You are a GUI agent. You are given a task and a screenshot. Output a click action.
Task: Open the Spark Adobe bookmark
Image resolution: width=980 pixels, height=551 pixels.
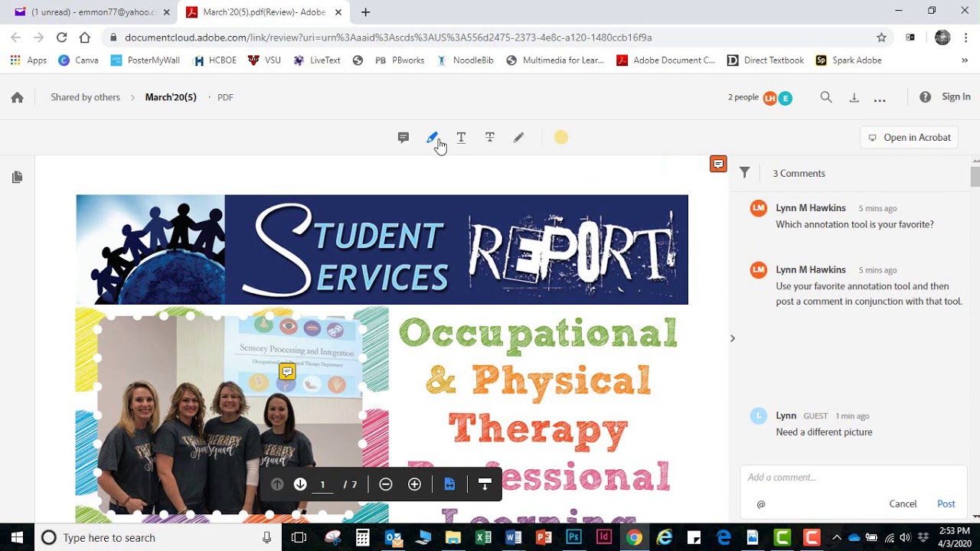point(848,60)
